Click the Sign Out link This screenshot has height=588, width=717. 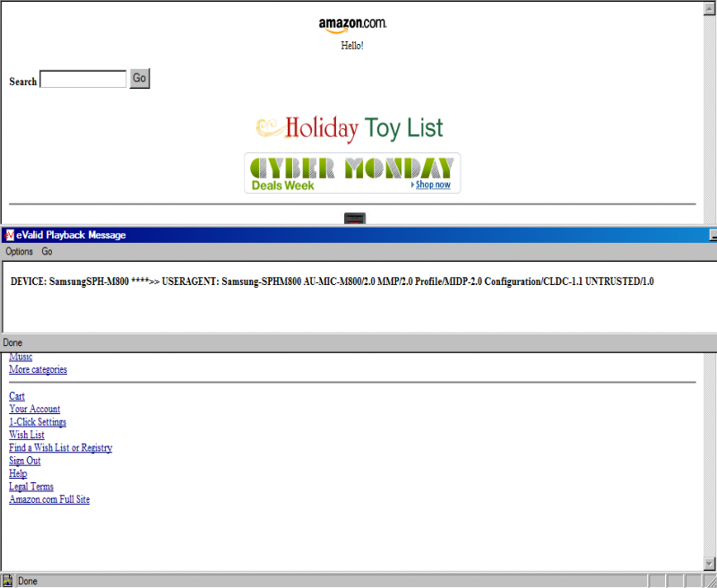tap(25, 461)
